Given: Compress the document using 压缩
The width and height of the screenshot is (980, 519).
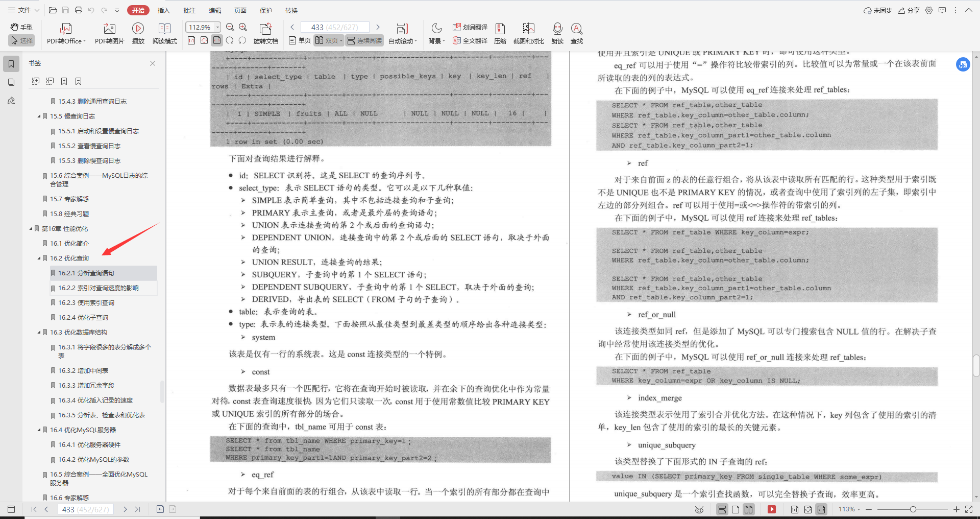Looking at the screenshot, I should [500, 32].
